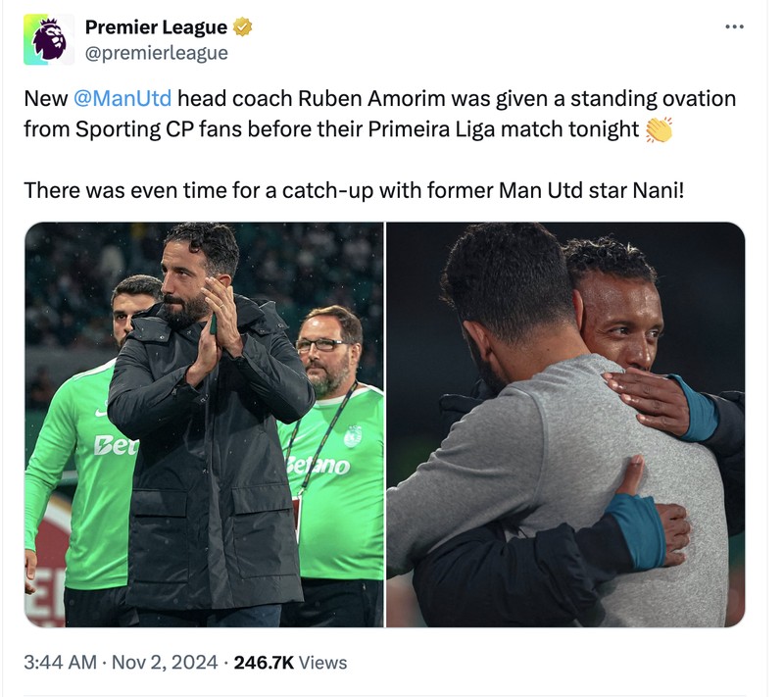Click the club crest on the green shirt

352,436
